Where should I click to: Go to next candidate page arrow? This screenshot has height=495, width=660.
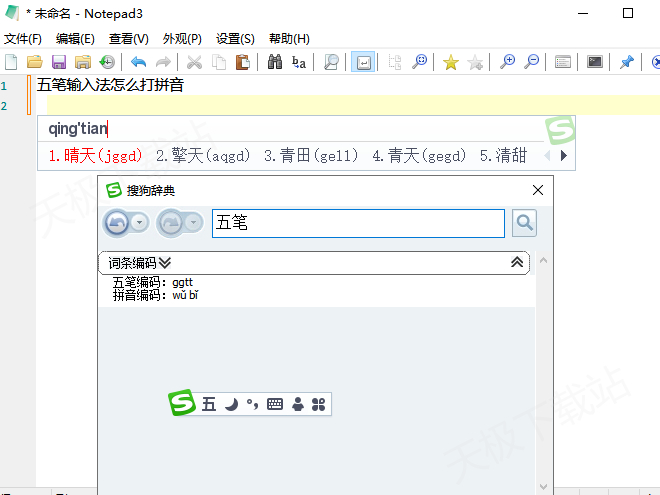564,156
